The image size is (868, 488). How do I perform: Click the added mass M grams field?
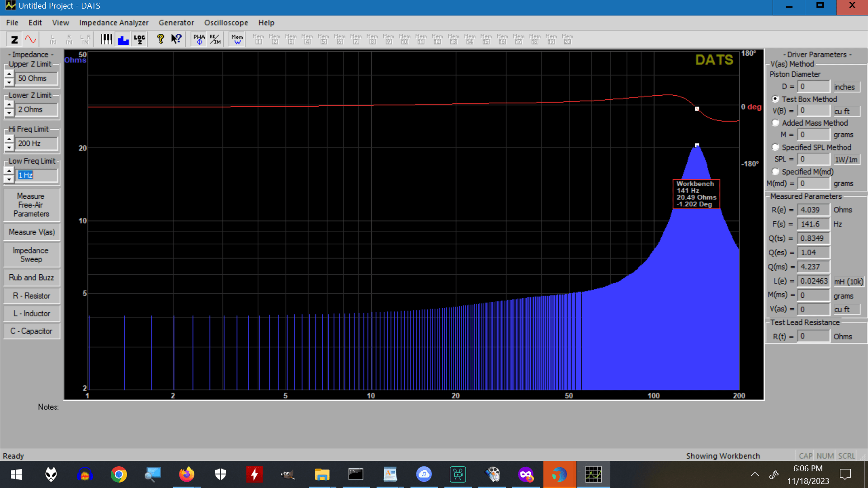tap(813, 135)
